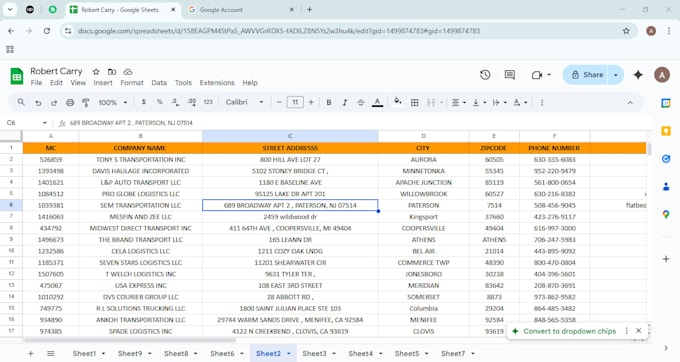Open version history clock icon
Image resolution: width=680 pixels, height=362 pixels.
click(x=485, y=75)
